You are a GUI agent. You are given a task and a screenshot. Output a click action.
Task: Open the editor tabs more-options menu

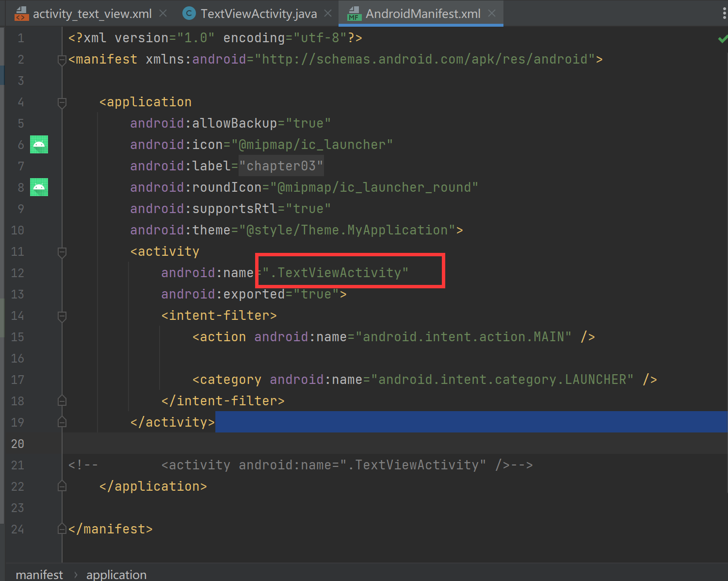pyautogui.click(x=724, y=14)
